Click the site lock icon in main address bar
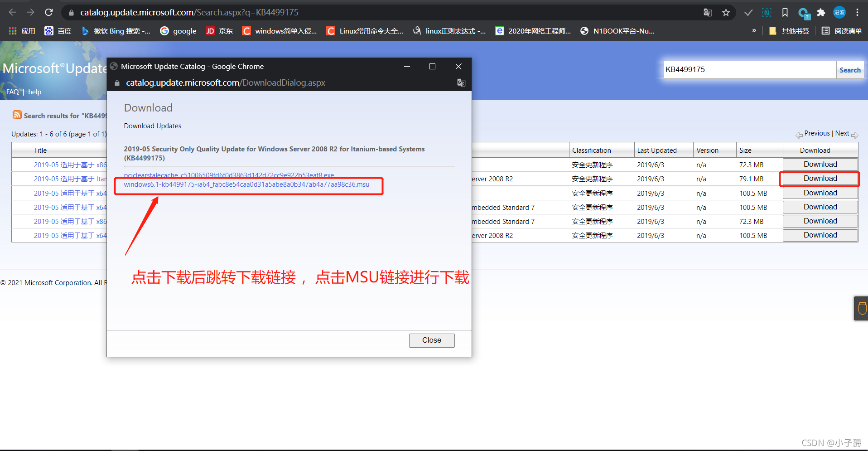The height and width of the screenshot is (451, 868). pyautogui.click(x=71, y=13)
